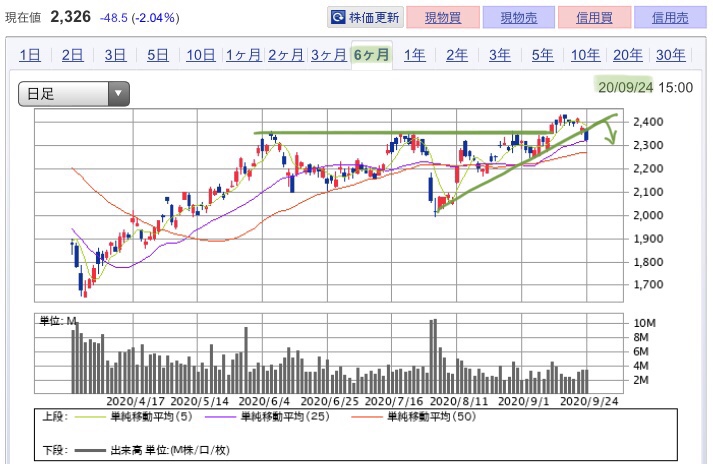Viewport: 713px width, 464px height.
Task: Switch to the 30年 period tab
Action: [x=671, y=55]
